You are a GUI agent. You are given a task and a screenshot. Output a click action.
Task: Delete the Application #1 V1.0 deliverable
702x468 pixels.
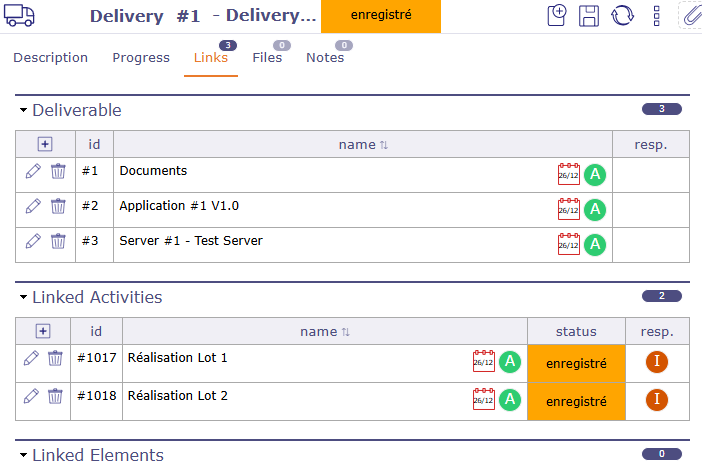tap(58, 206)
